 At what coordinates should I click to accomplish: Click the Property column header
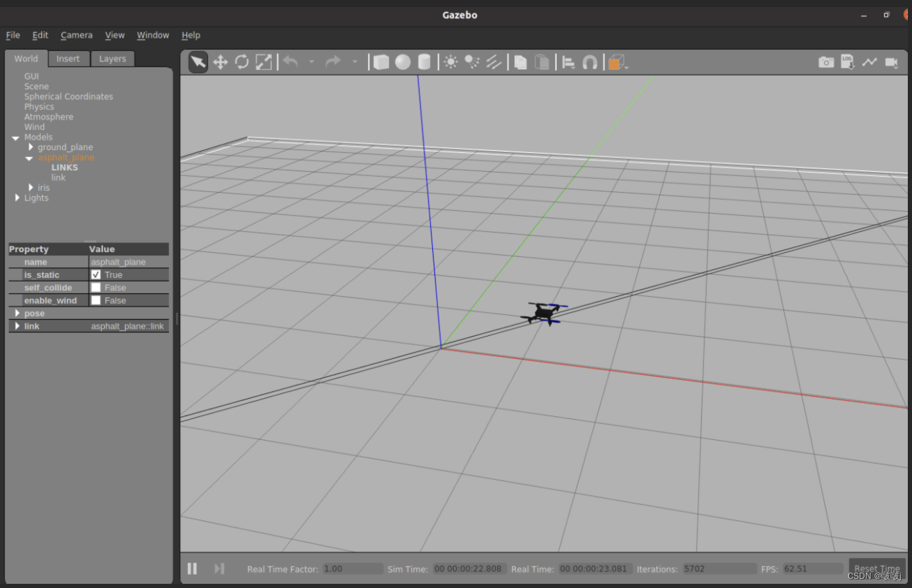coord(48,249)
